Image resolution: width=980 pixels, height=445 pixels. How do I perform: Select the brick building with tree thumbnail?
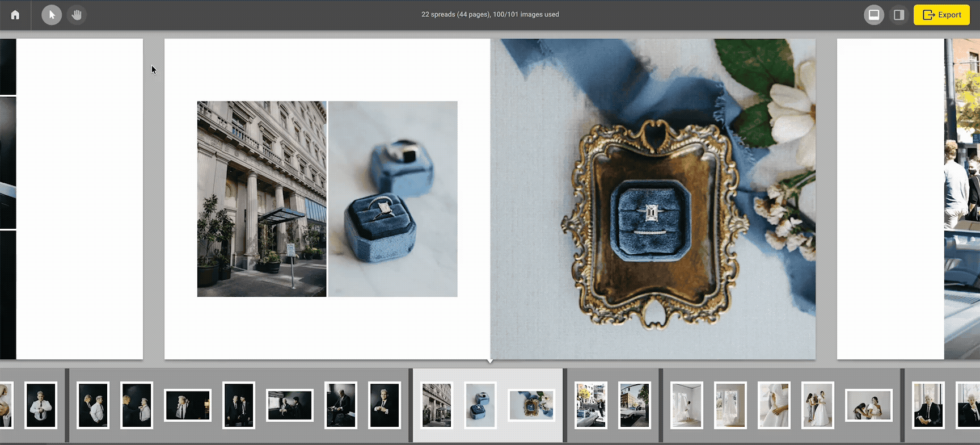click(x=634, y=405)
